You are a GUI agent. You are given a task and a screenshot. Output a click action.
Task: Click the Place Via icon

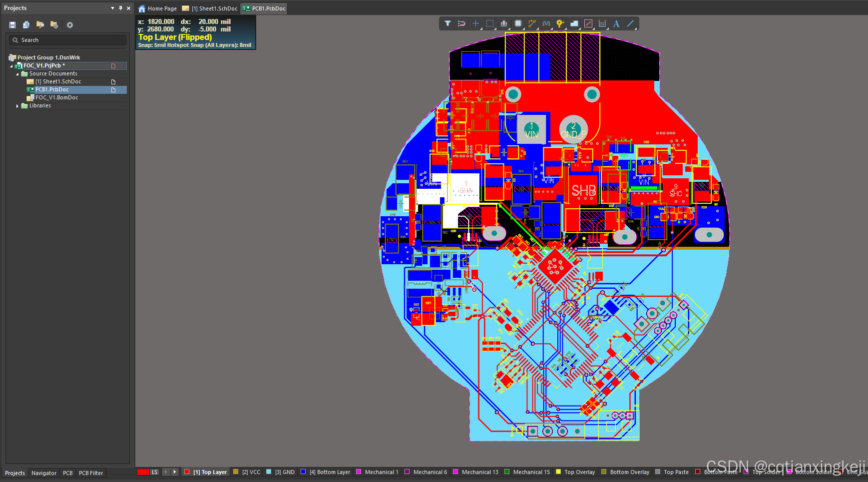click(560, 23)
